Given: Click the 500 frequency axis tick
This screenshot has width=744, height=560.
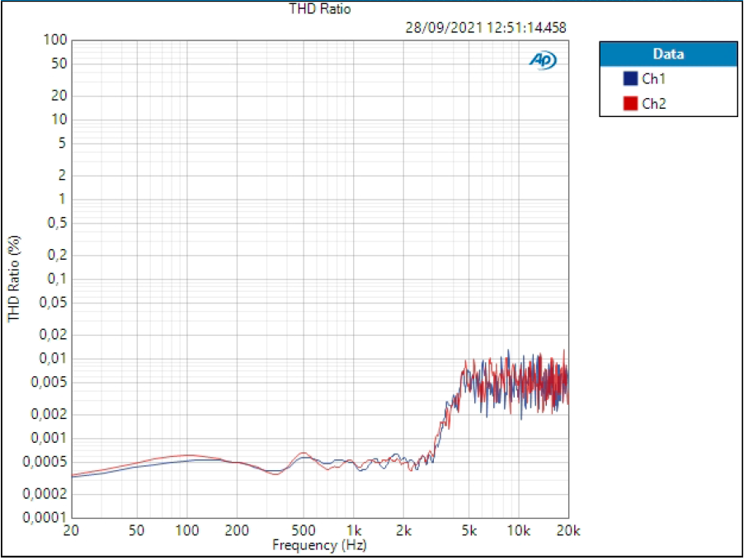Looking at the screenshot, I should tap(304, 530).
